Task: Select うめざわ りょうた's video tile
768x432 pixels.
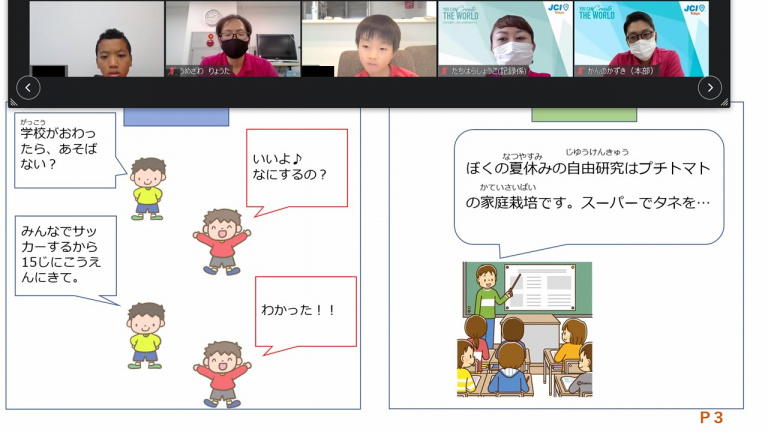Action: (x=233, y=39)
